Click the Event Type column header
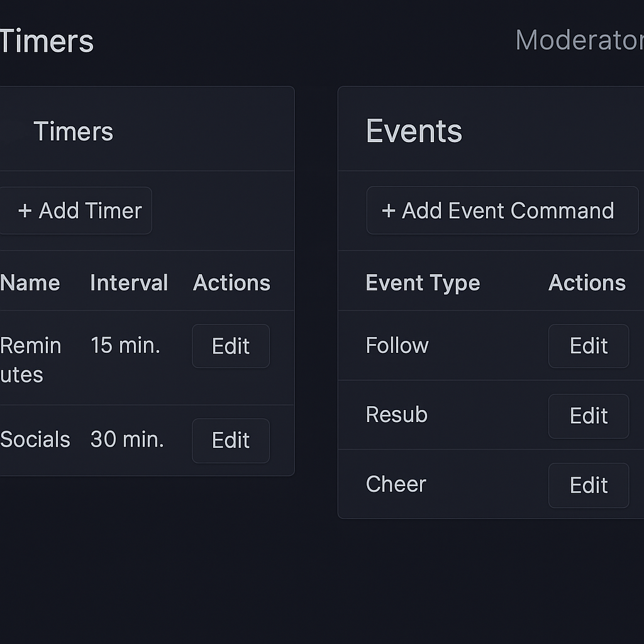 point(423,283)
